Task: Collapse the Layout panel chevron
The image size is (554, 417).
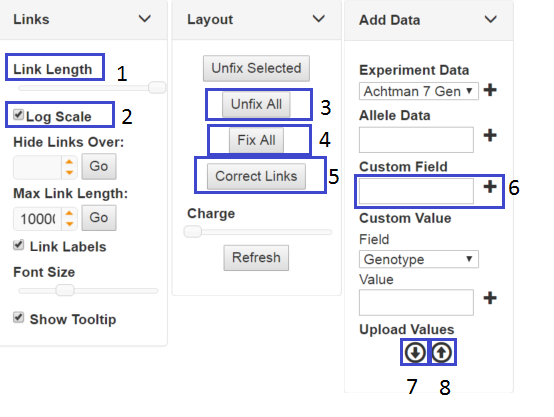Action: click(x=319, y=18)
